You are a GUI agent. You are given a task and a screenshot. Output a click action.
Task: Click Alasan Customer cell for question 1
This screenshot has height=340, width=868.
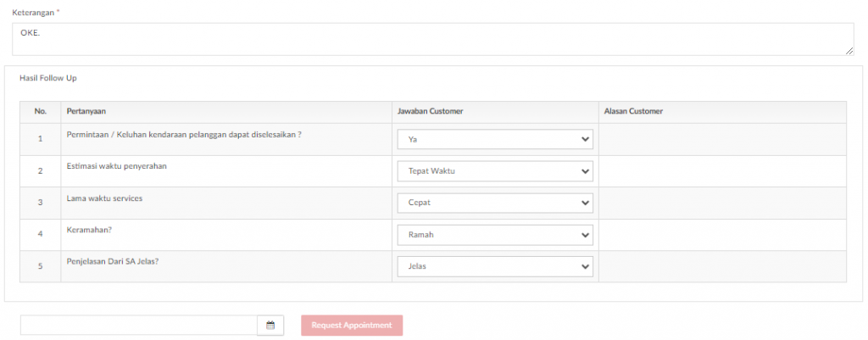(722, 140)
